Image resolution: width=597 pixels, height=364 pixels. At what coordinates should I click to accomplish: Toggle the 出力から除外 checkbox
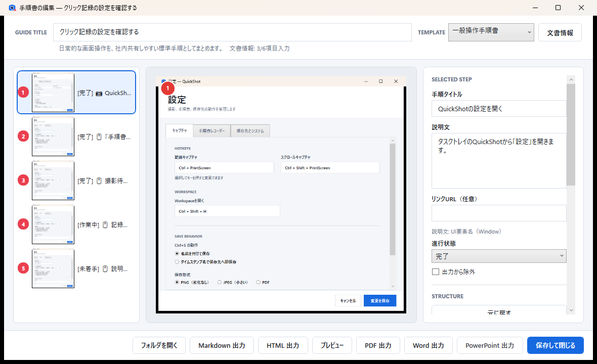click(436, 272)
